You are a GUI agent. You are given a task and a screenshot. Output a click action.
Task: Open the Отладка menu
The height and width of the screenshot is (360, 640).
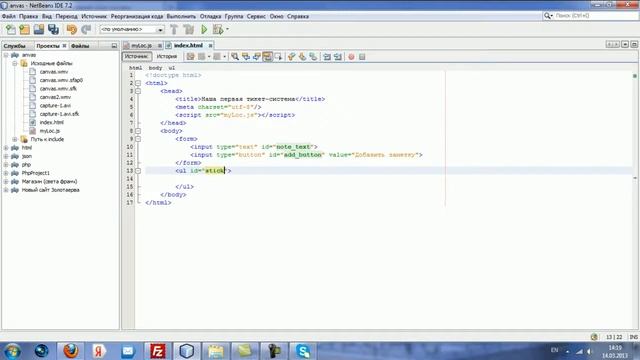[211, 16]
